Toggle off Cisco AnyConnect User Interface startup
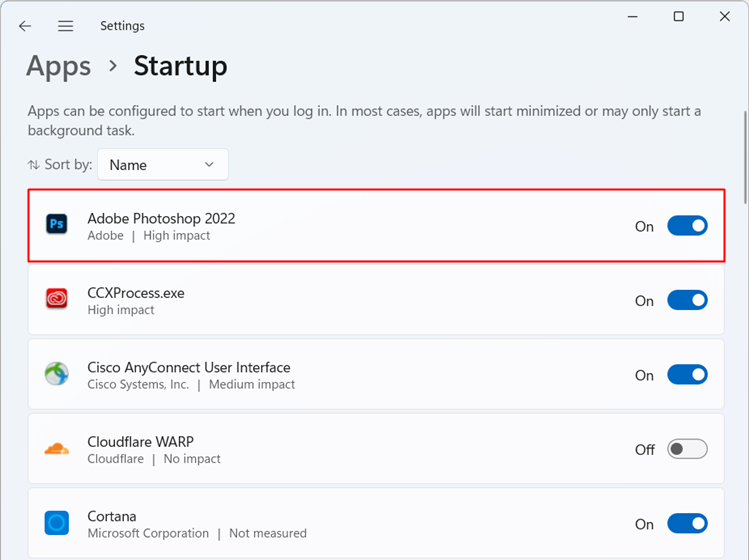Viewport: 749px width, 560px height. click(687, 375)
